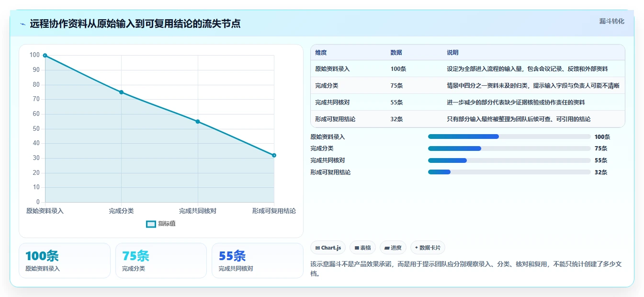Viewport: 644px width, 297px height.
Task: Click the 0 tick on the y-axis
Action: pos(38,202)
